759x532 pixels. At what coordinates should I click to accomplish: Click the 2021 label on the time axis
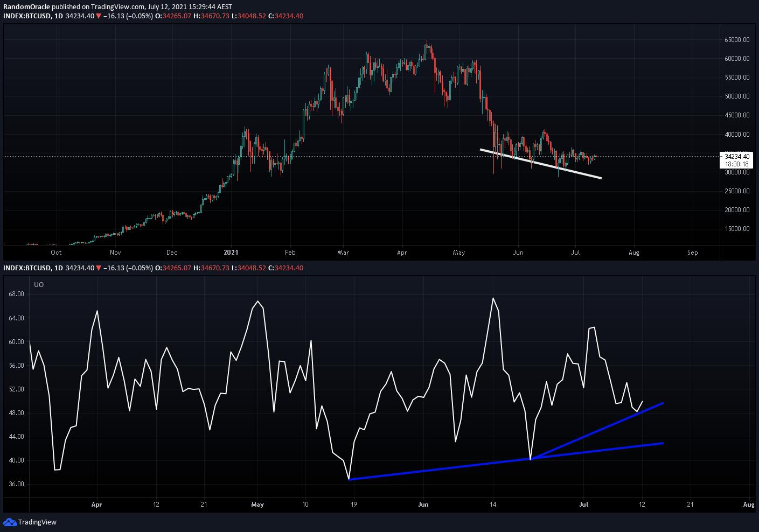231,253
